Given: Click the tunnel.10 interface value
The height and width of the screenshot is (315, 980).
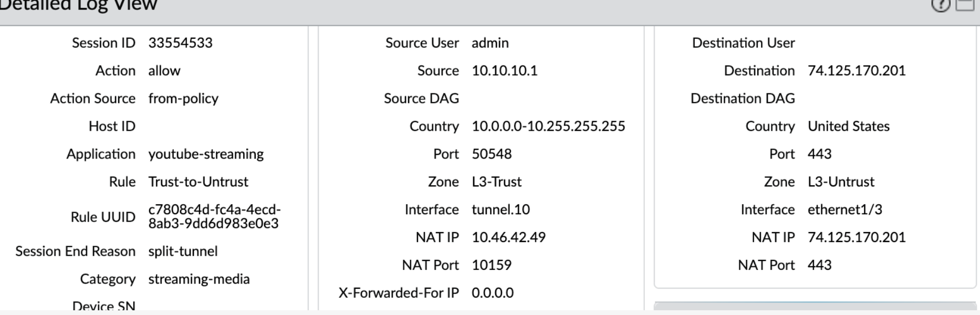Looking at the screenshot, I should (501, 210).
